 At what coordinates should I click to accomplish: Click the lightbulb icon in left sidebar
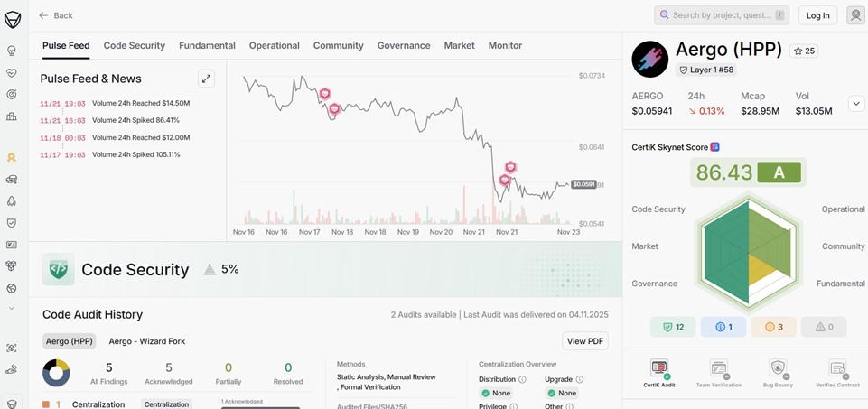(x=12, y=51)
